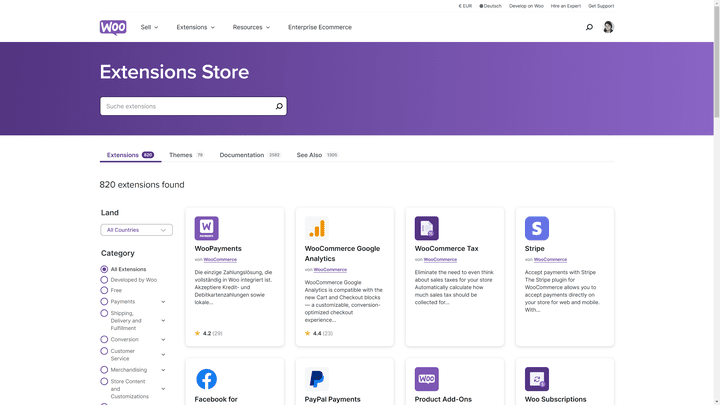720x405 pixels.
Task: Switch to the Themes tab
Action: point(186,155)
